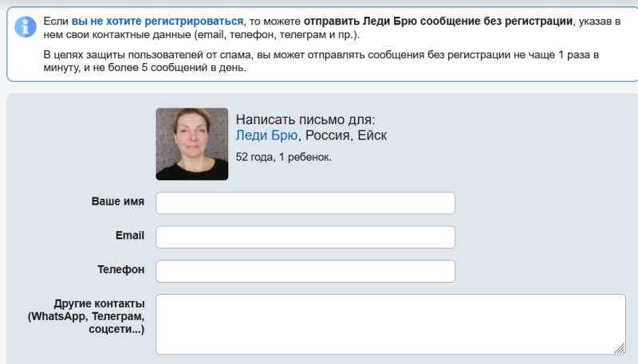Viewport: 638px width, 364px height.
Task: Grab the textarea resize handle corner
Action: click(x=620, y=349)
